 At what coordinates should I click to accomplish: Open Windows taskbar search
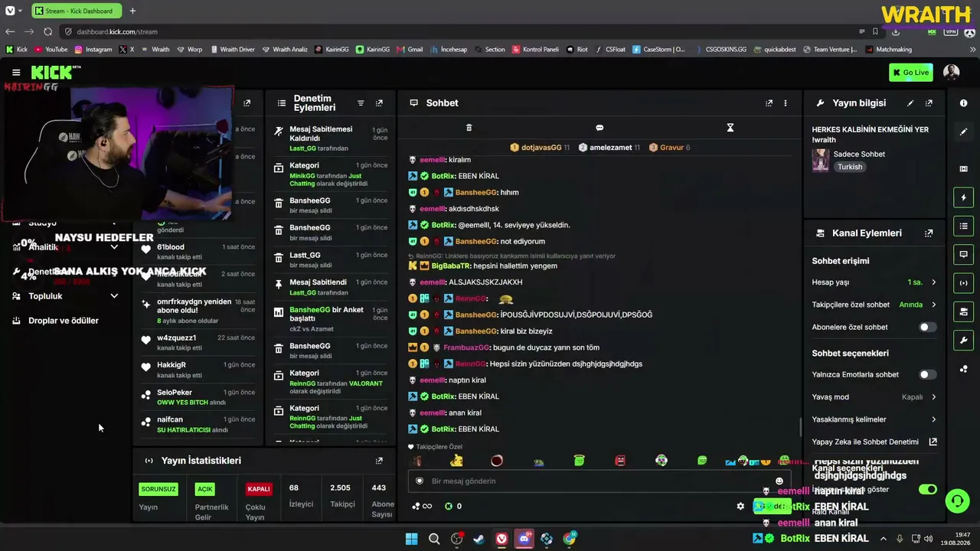pyautogui.click(x=434, y=539)
